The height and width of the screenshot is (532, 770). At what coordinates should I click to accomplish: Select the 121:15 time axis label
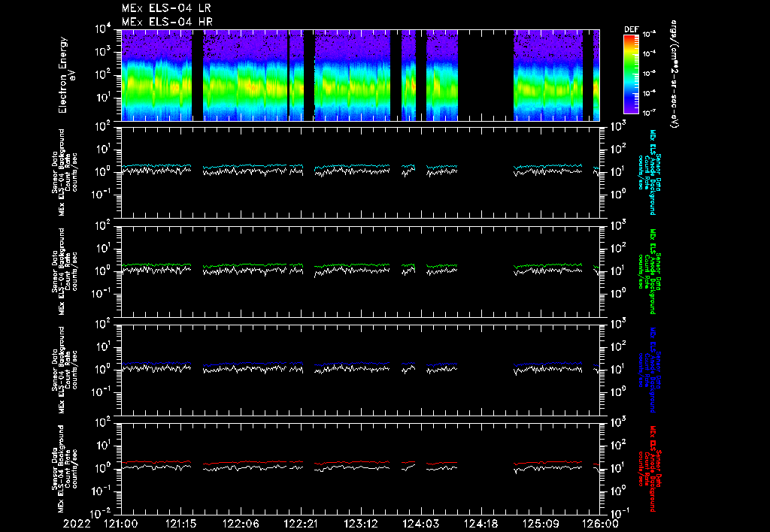click(x=180, y=524)
